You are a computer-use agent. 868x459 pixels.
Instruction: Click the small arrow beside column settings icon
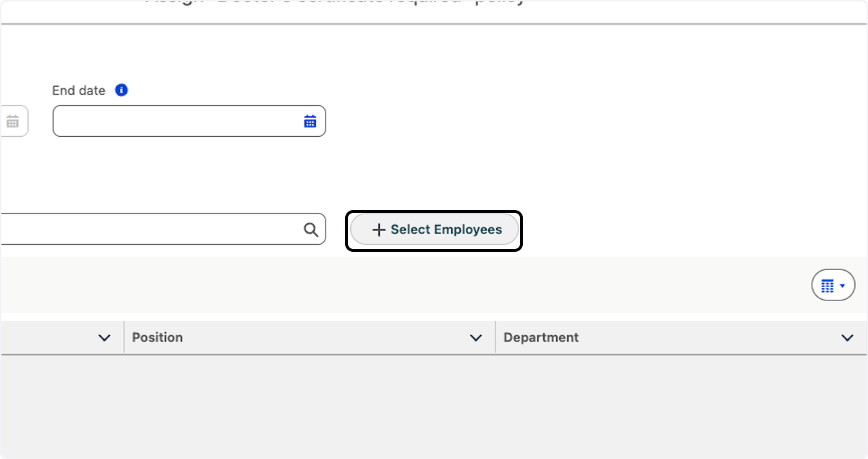[x=843, y=286]
